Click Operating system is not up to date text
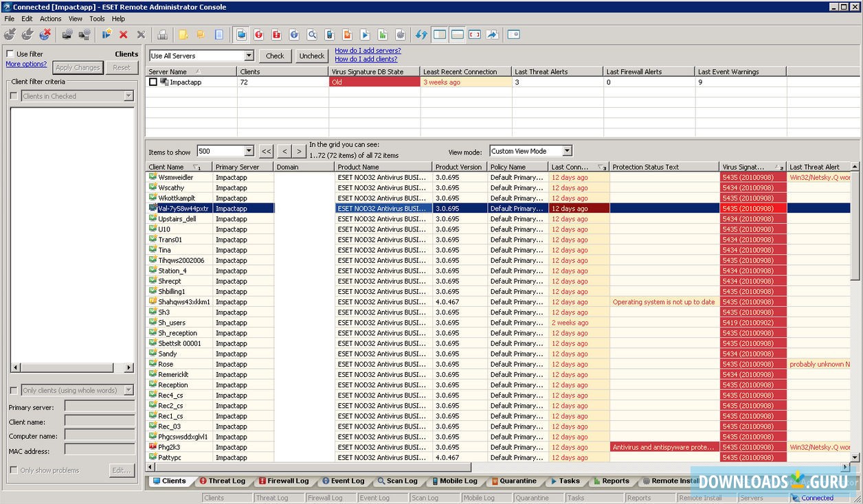Screen dimensions: 863x504 point(664,301)
